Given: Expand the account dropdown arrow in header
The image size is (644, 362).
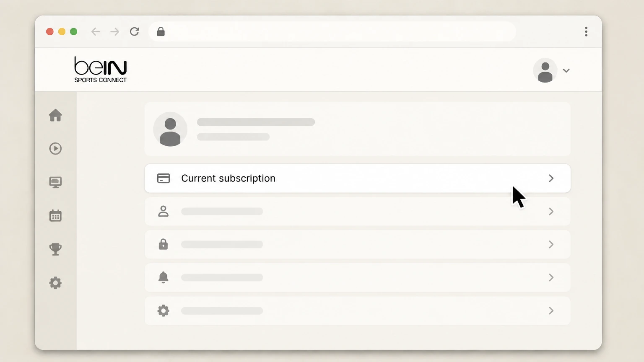Looking at the screenshot, I should 566,70.
